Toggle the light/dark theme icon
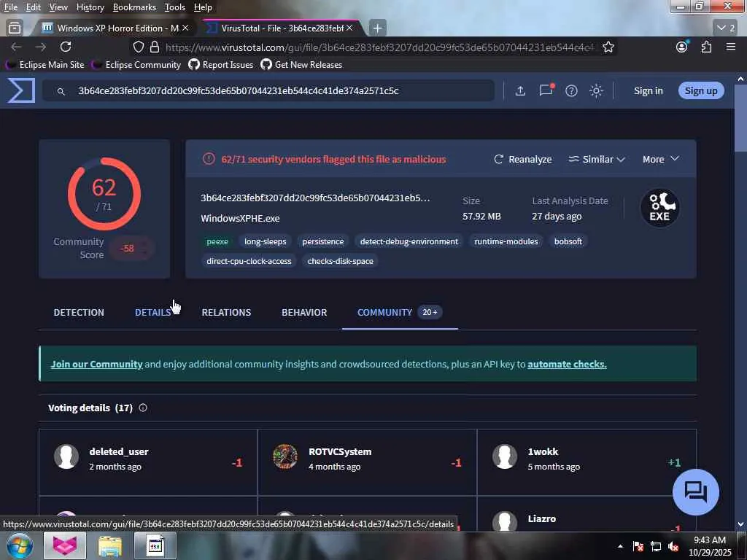The image size is (747, 560). pyautogui.click(x=596, y=91)
